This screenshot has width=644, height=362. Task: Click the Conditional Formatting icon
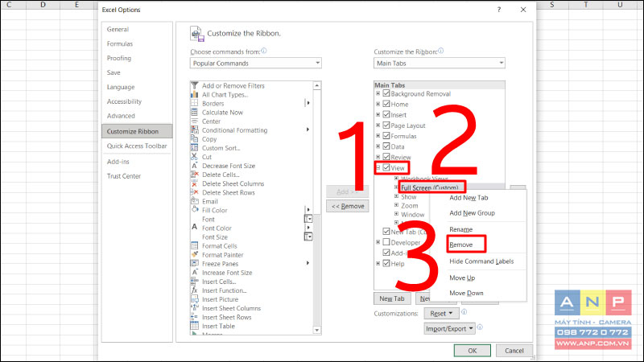tap(195, 130)
